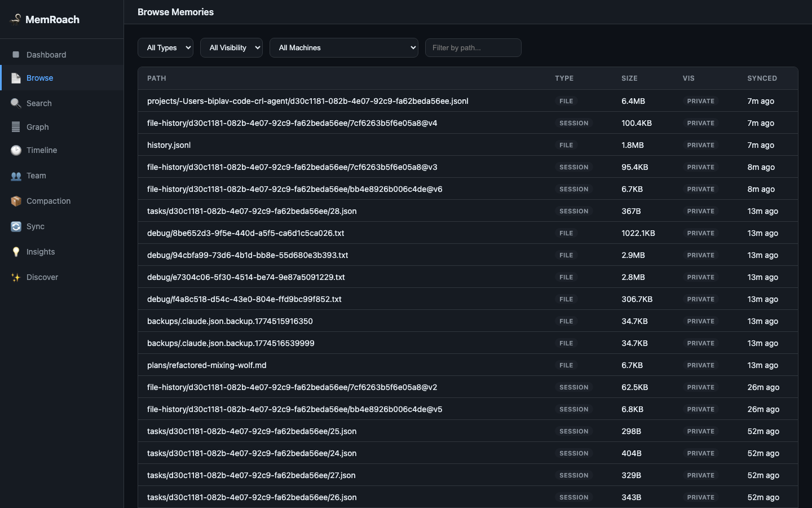Image resolution: width=812 pixels, height=508 pixels.
Task: Open plans/refactored-mixing-wolf.md entry
Action: 468,365
